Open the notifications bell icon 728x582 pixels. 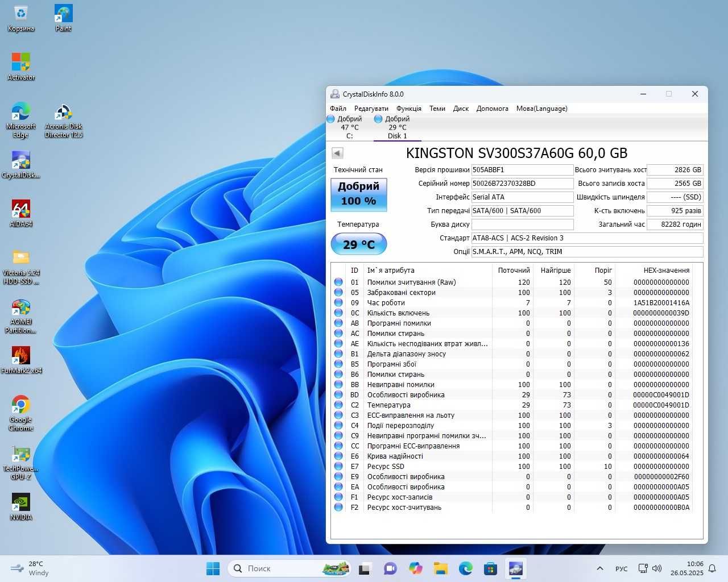[x=712, y=568]
